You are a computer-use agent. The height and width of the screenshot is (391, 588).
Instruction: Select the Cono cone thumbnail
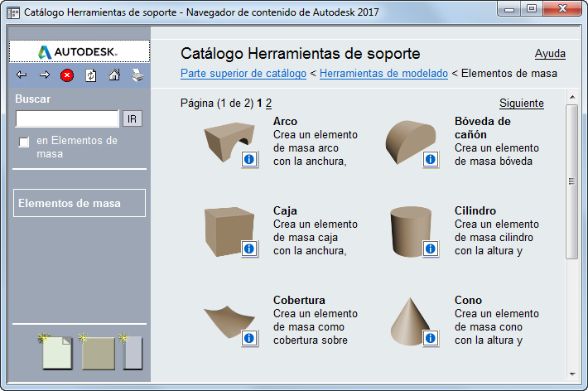[x=410, y=322]
